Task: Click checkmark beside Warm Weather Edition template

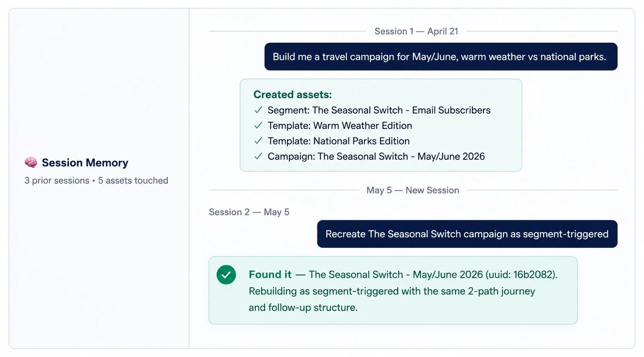Action: point(258,125)
